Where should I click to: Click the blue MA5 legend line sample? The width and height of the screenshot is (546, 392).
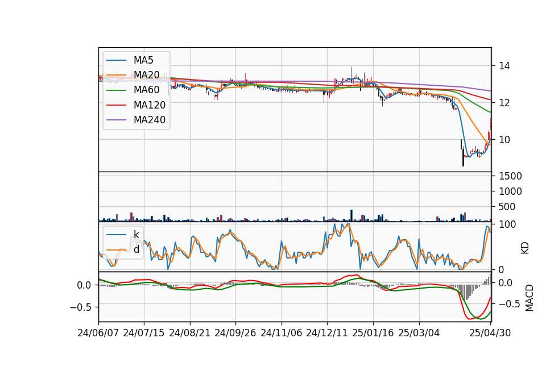pos(116,60)
